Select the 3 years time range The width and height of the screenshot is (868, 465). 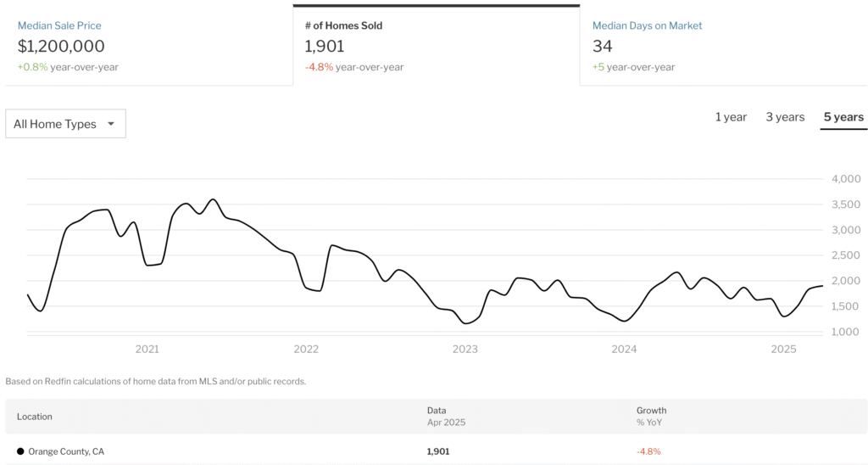785,117
